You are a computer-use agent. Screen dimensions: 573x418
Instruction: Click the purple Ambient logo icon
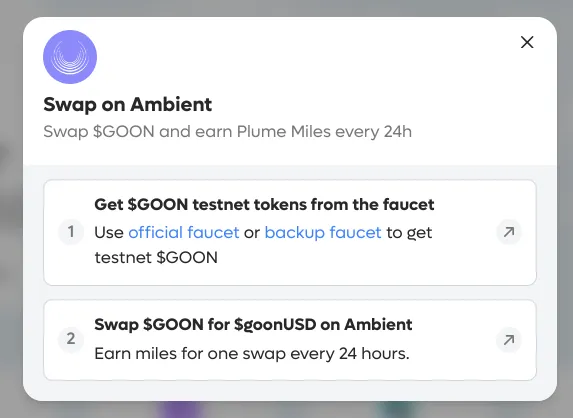click(x=70, y=57)
